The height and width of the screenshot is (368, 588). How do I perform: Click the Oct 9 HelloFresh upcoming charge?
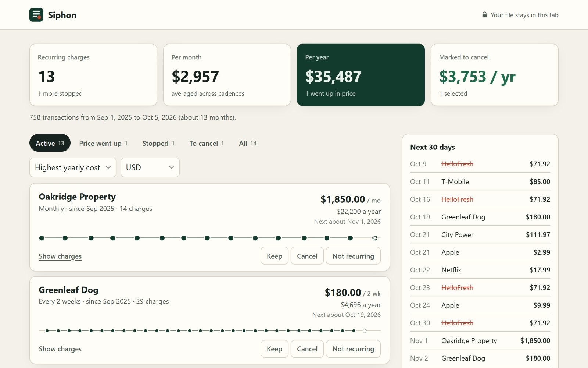480,164
